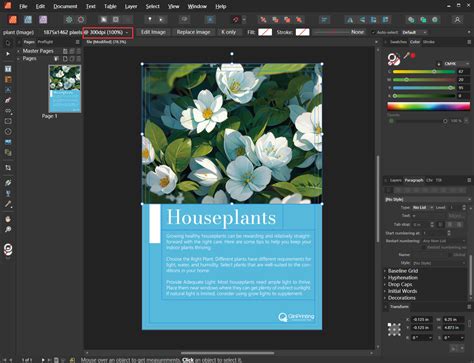The height and width of the screenshot is (363, 474).
Task: Click the stroke width None field
Action: coord(358,32)
